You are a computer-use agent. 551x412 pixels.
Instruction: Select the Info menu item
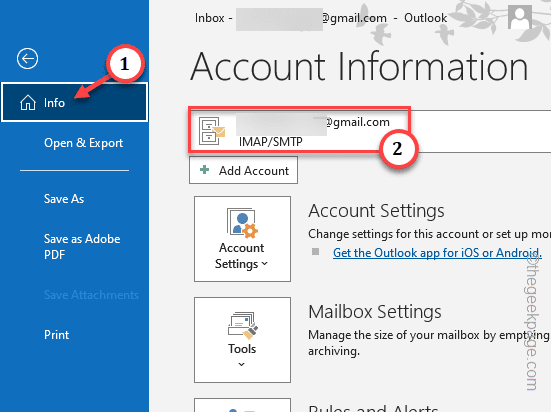click(74, 102)
